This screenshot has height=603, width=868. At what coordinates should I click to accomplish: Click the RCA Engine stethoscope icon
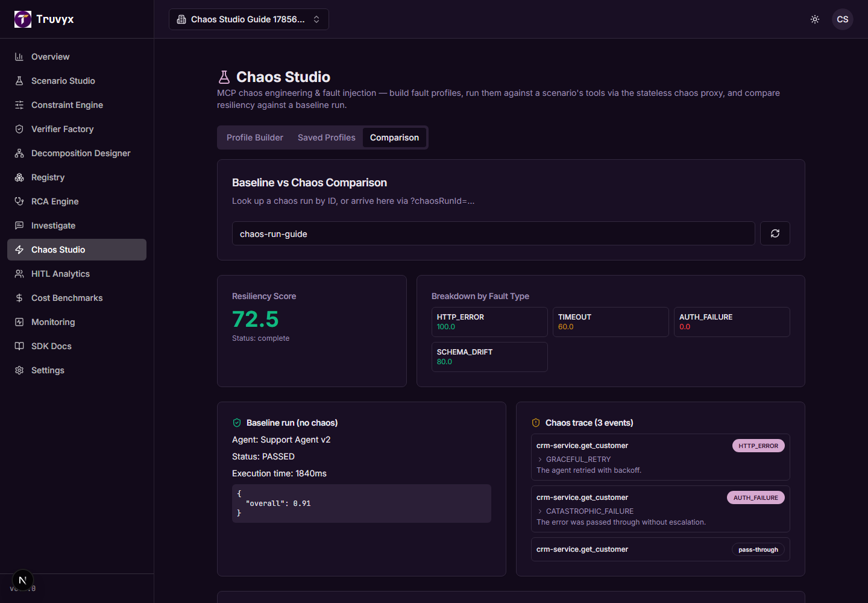19,201
